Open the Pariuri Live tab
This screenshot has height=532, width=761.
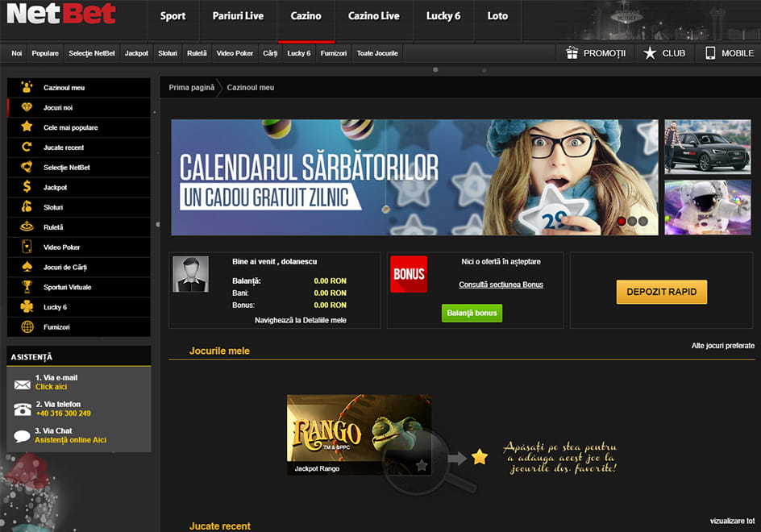[x=238, y=16]
